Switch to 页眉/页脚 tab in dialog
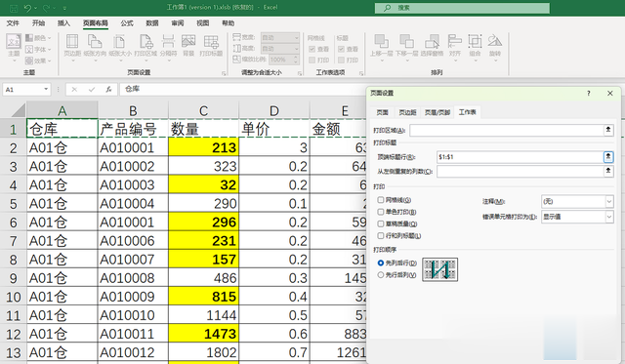The width and height of the screenshot is (625, 364). coord(437,112)
